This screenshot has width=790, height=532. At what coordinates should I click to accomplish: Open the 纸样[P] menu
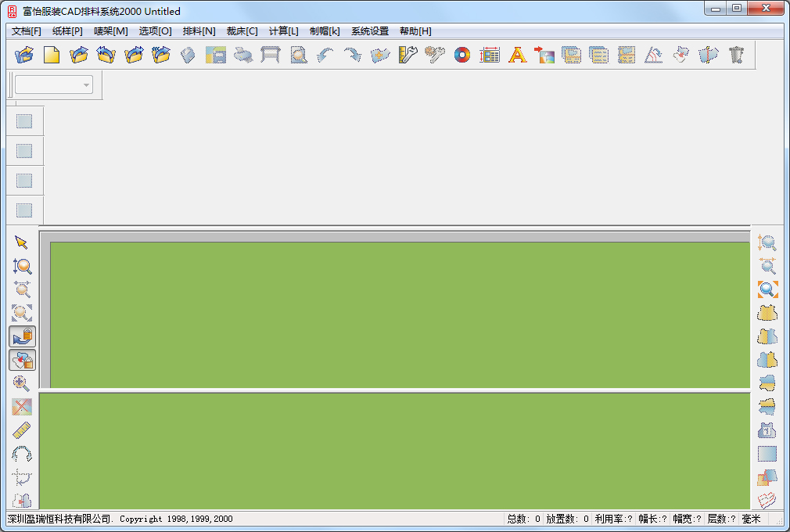(x=67, y=31)
